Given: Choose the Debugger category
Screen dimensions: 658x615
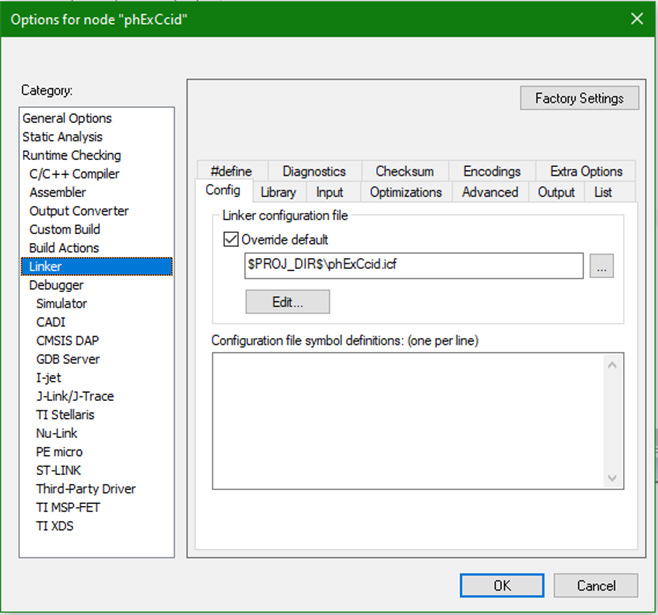Looking at the screenshot, I should 56,285.
